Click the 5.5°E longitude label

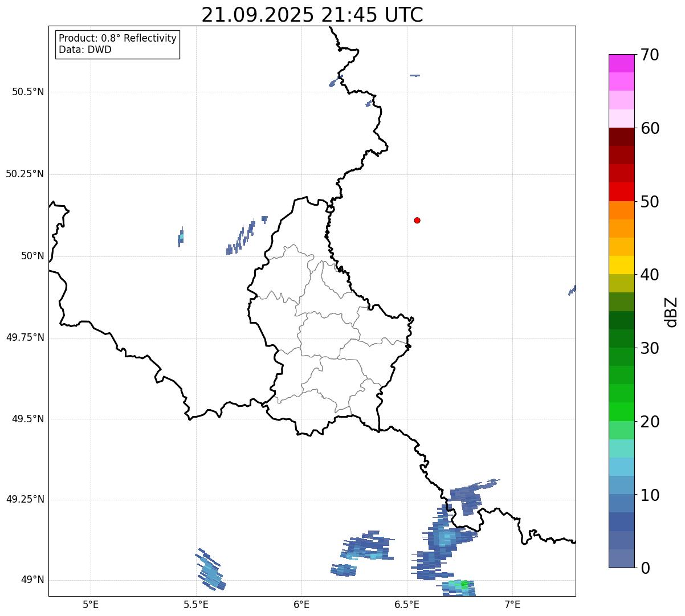(x=196, y=604)
